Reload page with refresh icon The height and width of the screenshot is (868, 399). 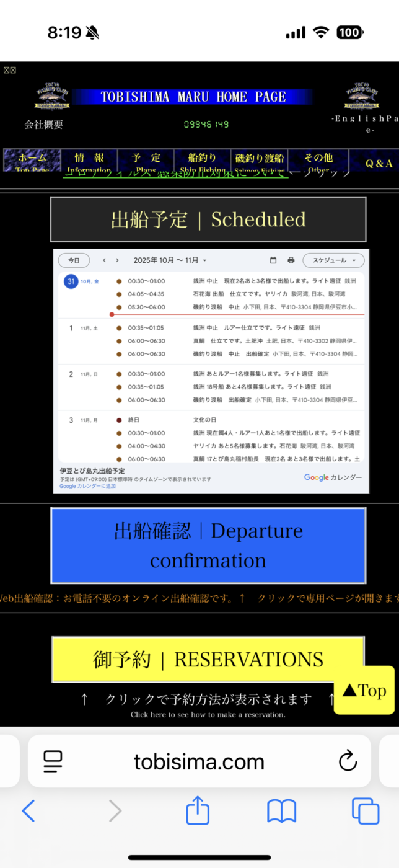(348, 761)
